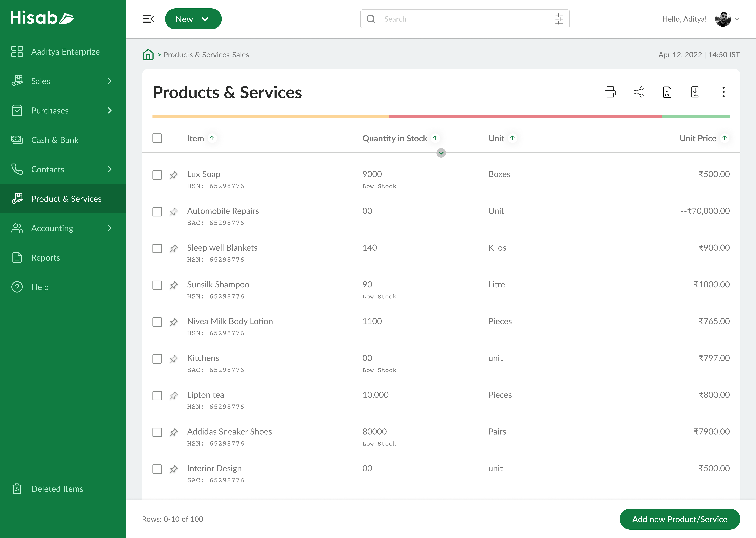This screenshot has height=538, width=756.
Task: Check the Interior Design row checkbox
Action: [x=157, y=469]
